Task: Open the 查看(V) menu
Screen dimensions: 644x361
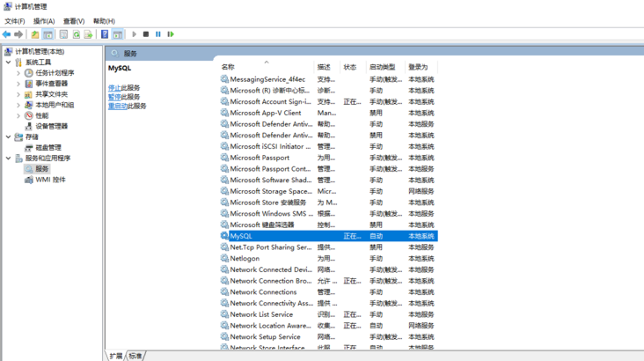Action: click(74, 21)
